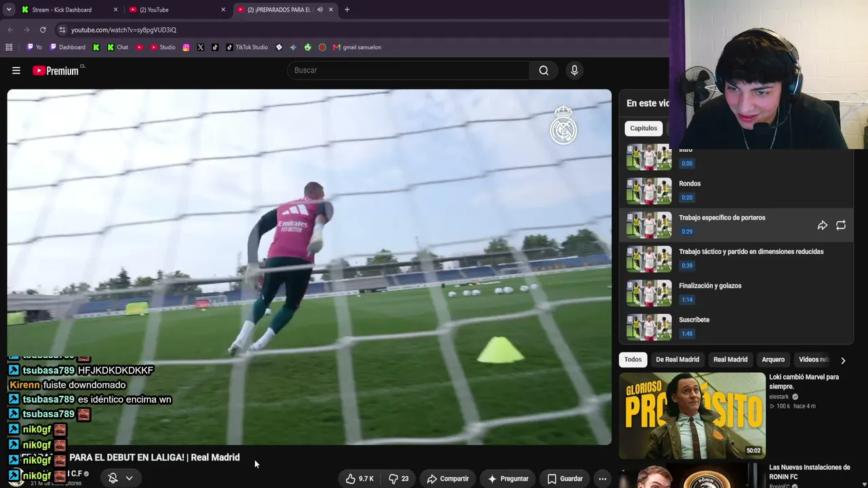Click the YouTube search input field
This screenshot has height=488, width=868.
pyautogui.click(x=408, y=70)
